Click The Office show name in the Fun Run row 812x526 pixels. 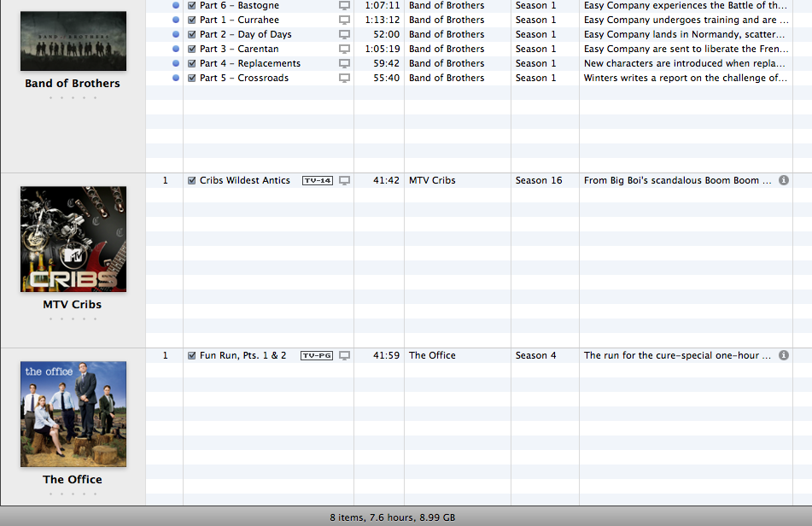point(432,355)
